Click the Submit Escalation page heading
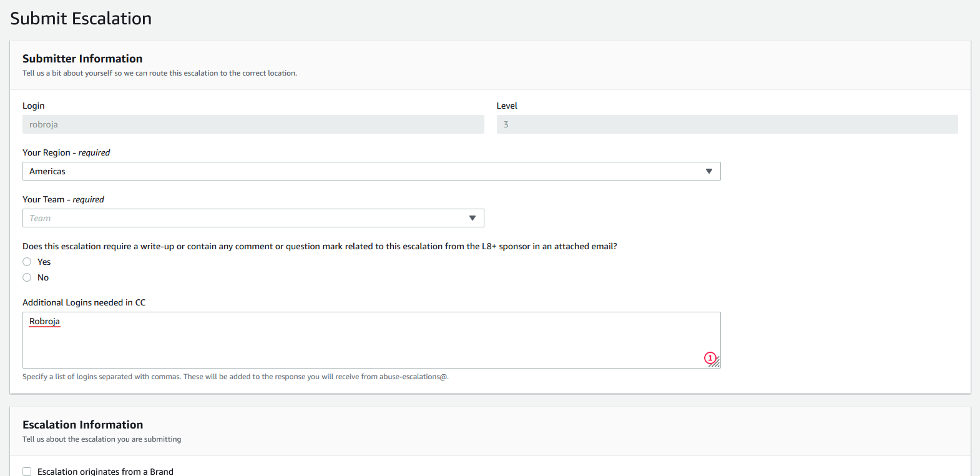This screenshot has height=476, width=980. pos(81,19)
